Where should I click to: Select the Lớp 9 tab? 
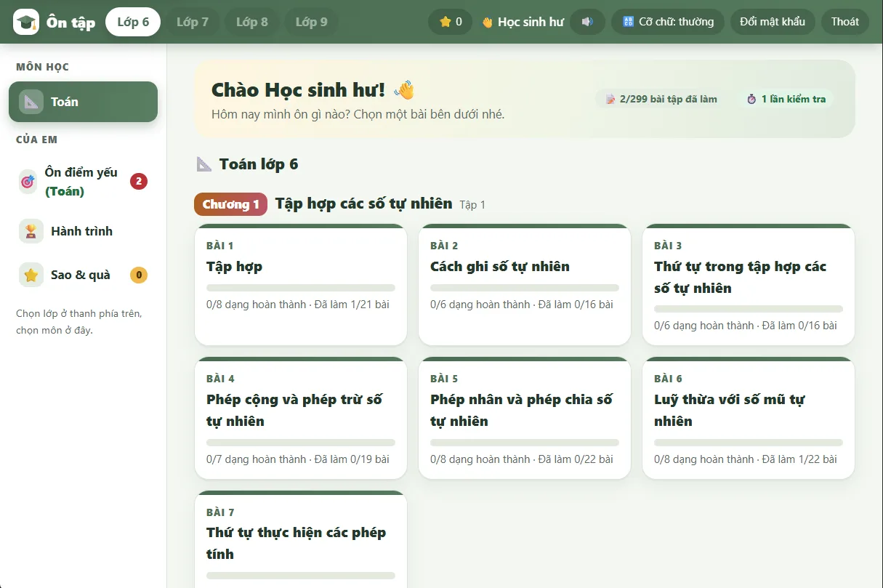click(312, 22)
